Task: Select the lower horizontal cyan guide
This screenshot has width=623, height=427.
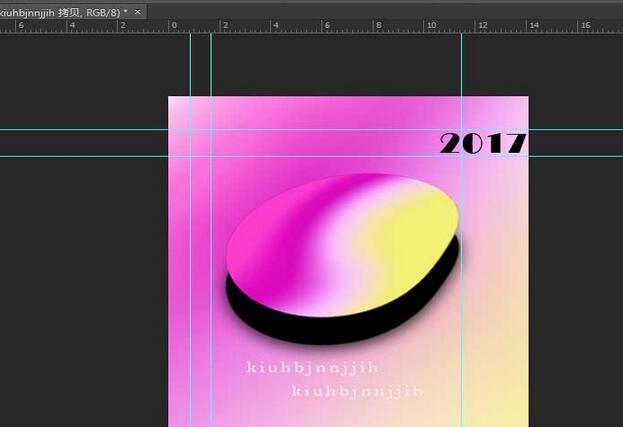Action: [80, 156]
